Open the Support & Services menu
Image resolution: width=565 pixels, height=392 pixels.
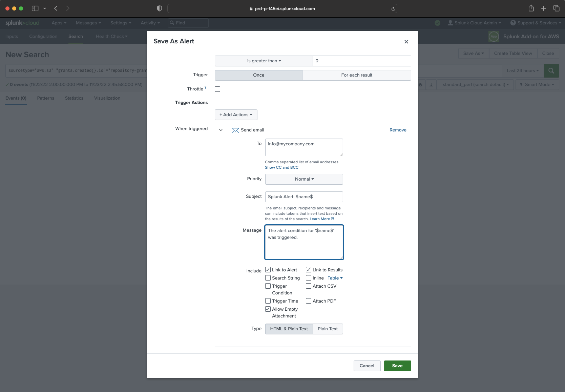pyautogui.click(x=536, y=23)
